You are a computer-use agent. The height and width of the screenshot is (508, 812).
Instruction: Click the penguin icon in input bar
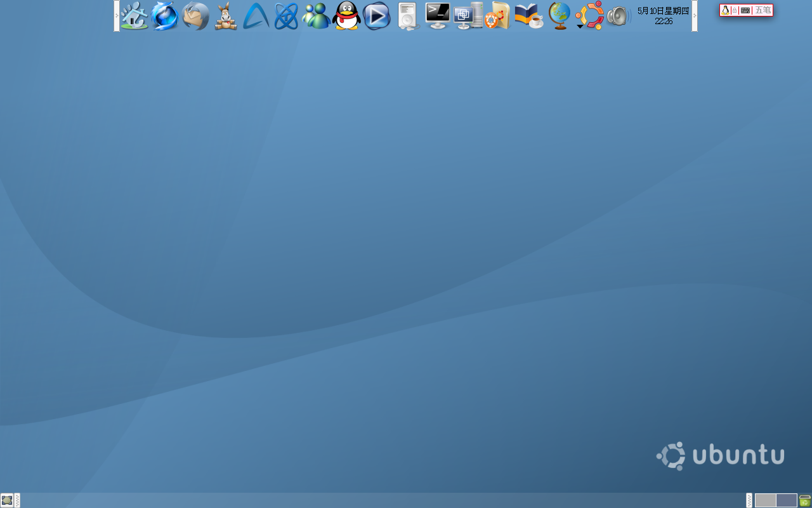click(x=725, y=10)
